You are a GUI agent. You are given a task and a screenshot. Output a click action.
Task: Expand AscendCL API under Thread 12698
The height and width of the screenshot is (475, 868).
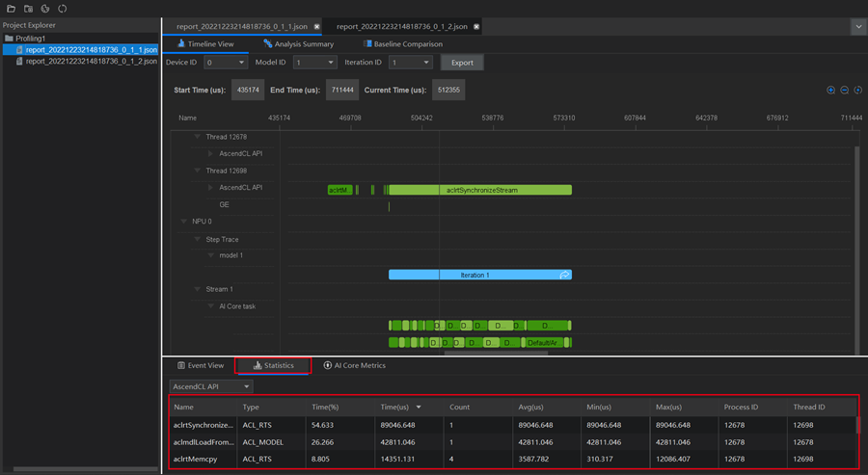(211, 188)
